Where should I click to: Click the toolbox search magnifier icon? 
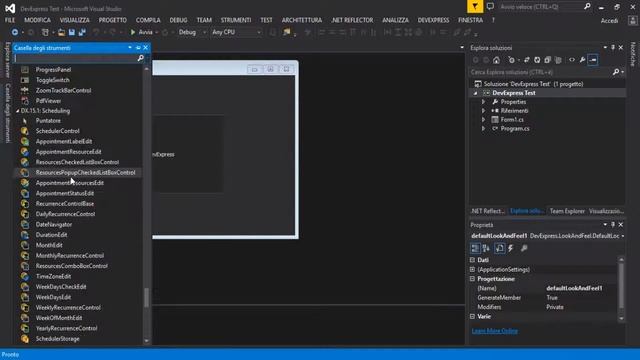click(x=140, y=58)
